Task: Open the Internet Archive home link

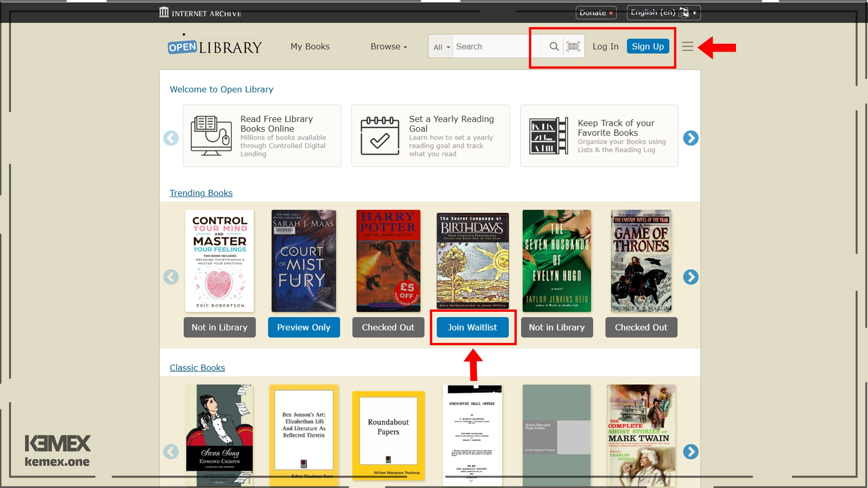Action: pos(200,13)
